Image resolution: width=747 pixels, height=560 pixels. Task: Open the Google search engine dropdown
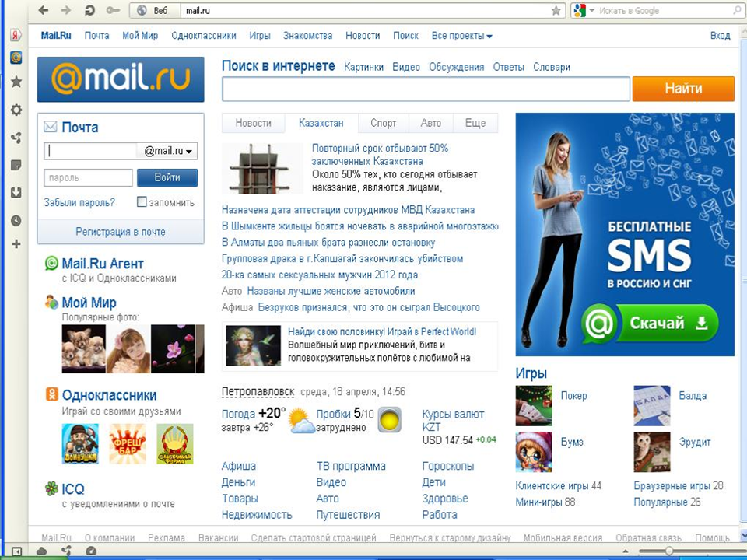(584, 10)
